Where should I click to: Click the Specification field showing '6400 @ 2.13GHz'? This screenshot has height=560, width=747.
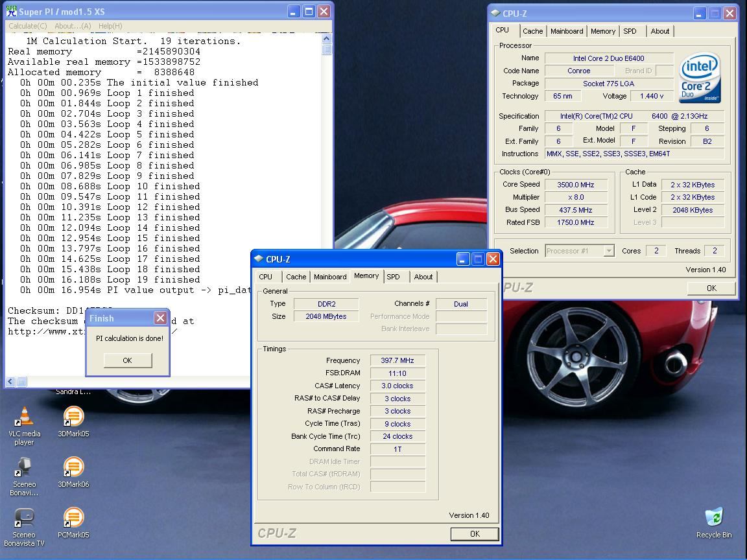point(634,116)
